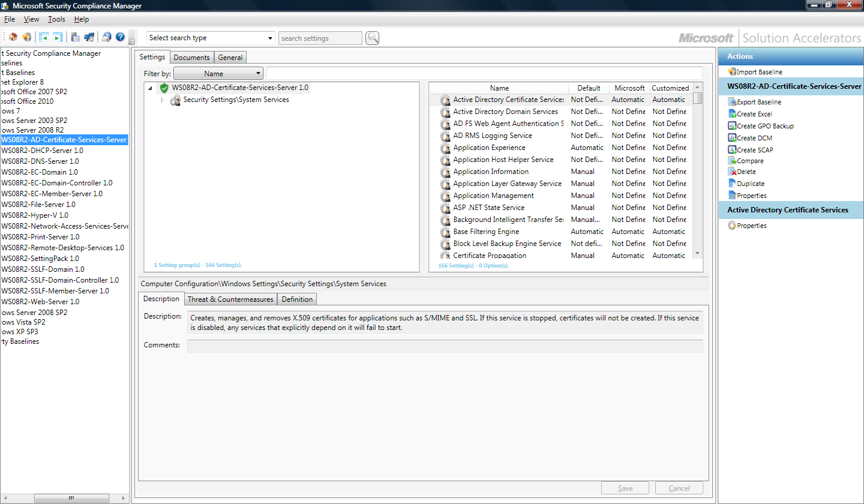Click the gear icon beside Base Filtering Engine
The image size is (864, 504).
[x=445, y=232]
